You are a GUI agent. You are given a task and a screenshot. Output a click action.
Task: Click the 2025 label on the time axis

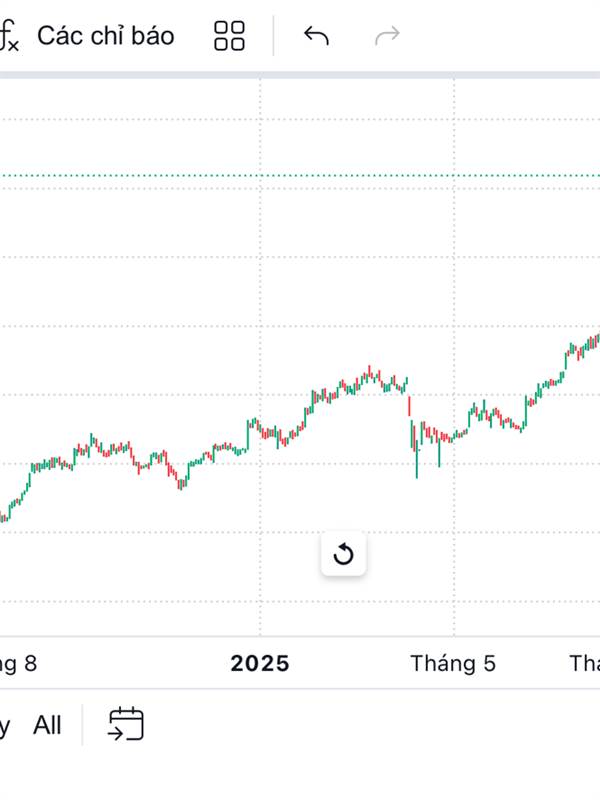tap(260, 663)
